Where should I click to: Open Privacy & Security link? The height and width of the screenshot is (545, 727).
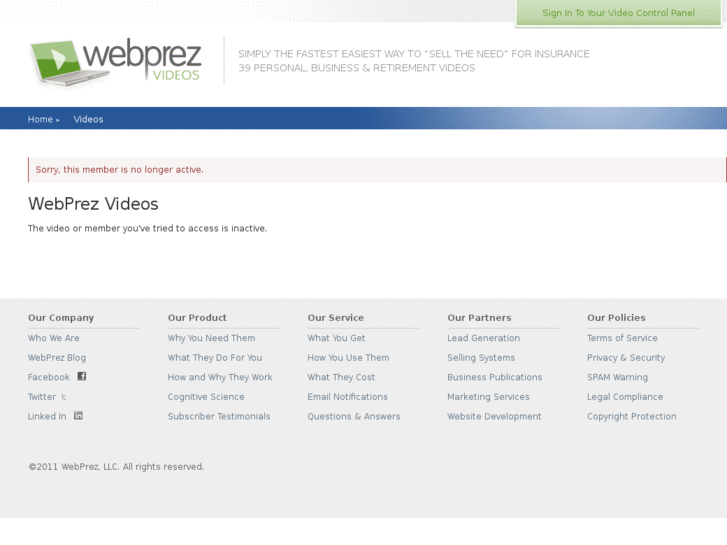pos(626,358)
